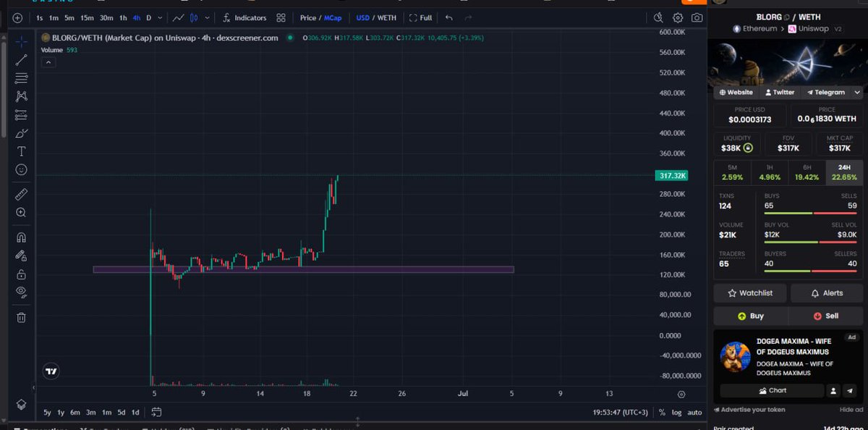This screenshot has height=430, width=868.
Task: Enter Full screen chart mode
Action: pyautogui.click(x=420, y=17)
